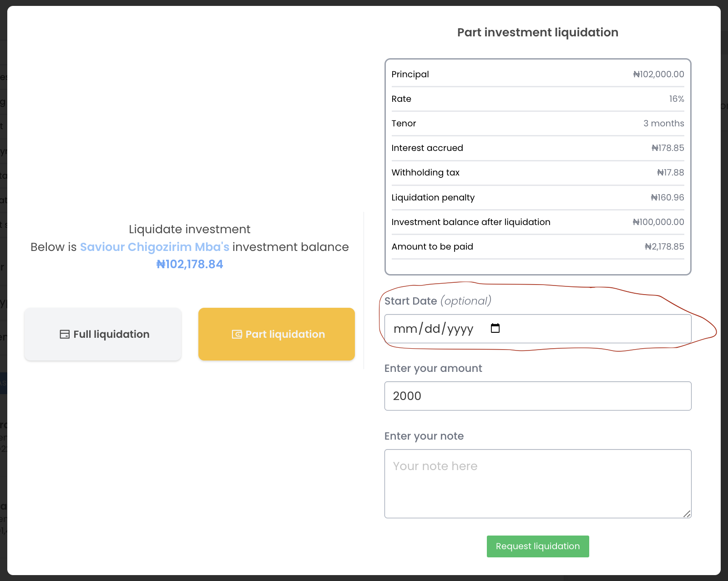This screenshot has width=728, height=581.
Task: Click the card icon on Full liquidation
Action: (x=65, y=335)
